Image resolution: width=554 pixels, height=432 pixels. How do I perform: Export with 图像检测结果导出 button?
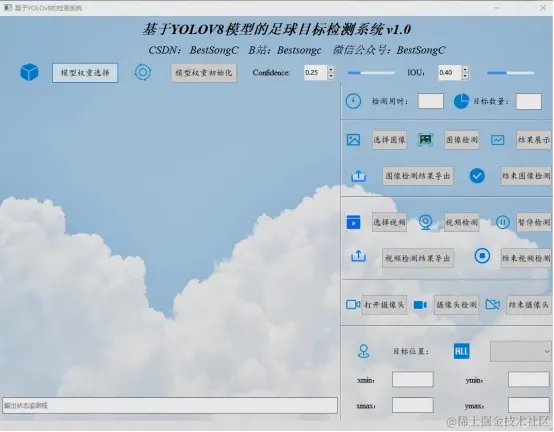tap(418, 176)
